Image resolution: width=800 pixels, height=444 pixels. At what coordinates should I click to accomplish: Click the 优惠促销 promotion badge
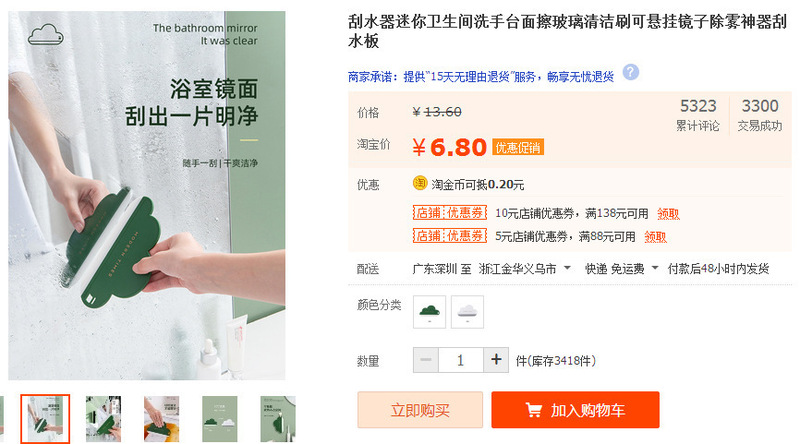(518, 147)
